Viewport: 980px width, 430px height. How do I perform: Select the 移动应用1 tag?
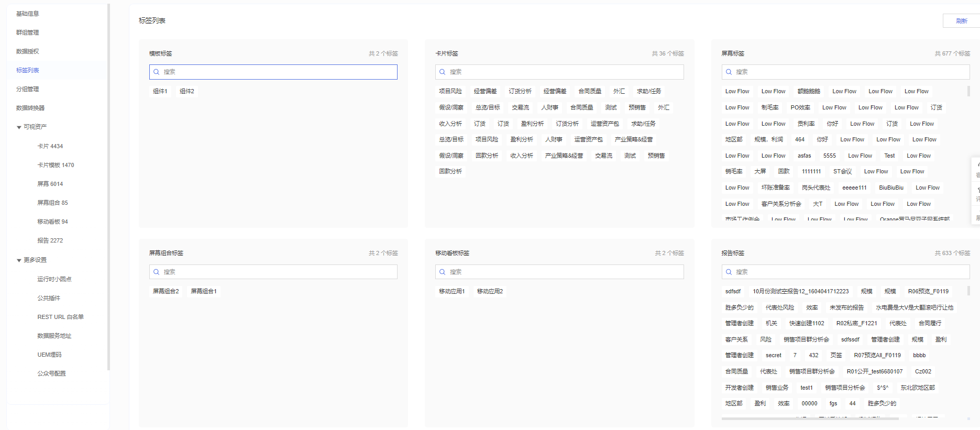[452, 291]
